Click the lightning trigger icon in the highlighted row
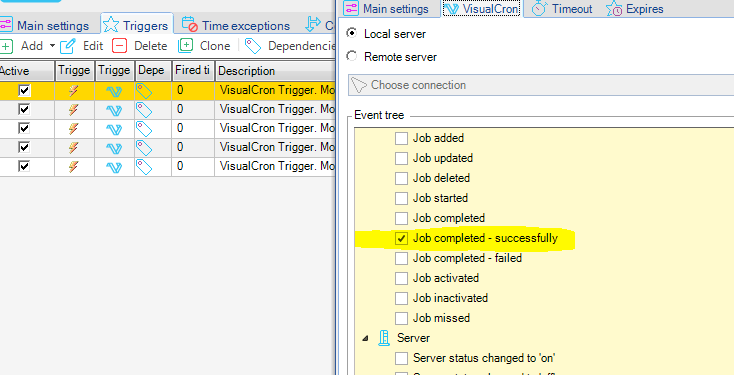This screenshot has width=734, height=375. coord(73,91)
